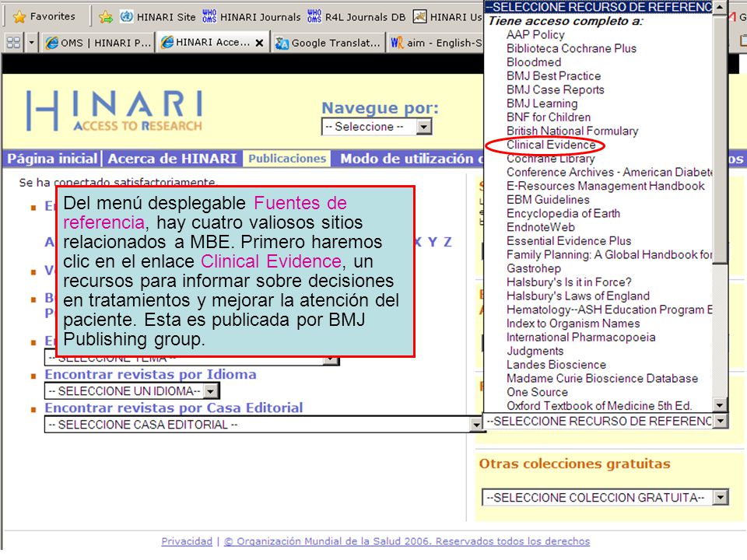Open the HINARI Journals favorite link

point(251,16)
